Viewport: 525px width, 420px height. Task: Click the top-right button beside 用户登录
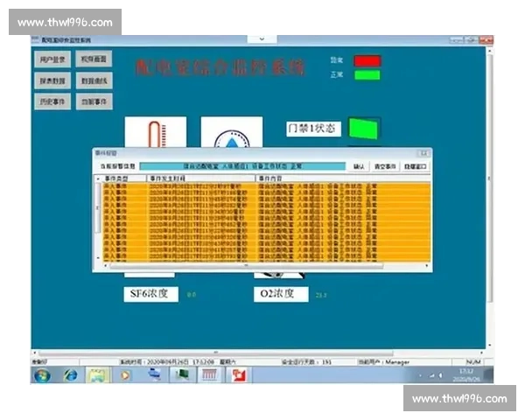(94, 59)
